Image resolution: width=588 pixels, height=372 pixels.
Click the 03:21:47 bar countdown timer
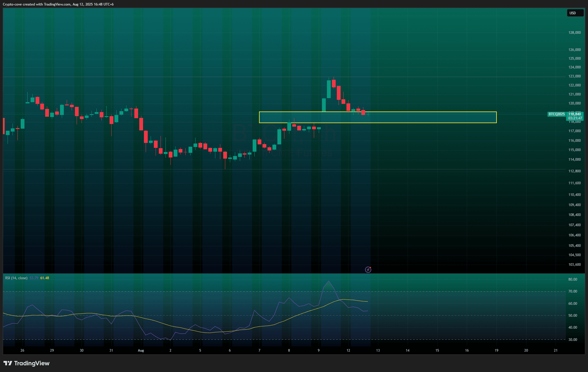(575, 118)
